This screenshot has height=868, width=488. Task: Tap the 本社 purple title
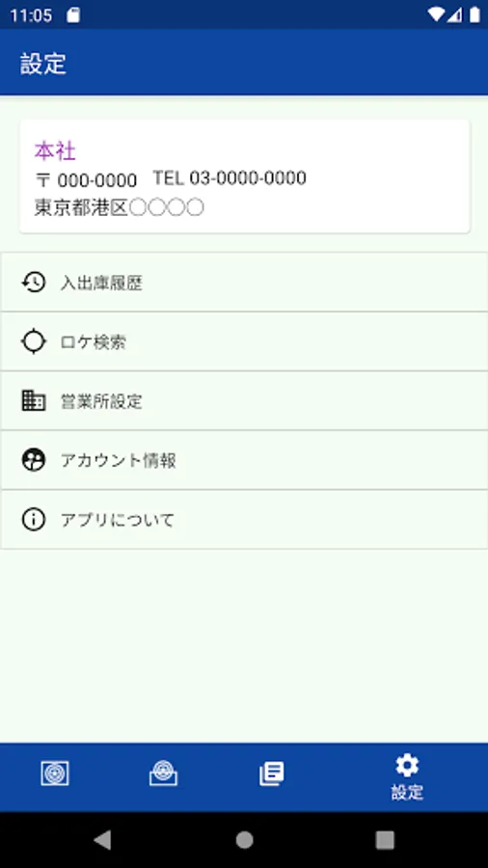pos(55,150)
